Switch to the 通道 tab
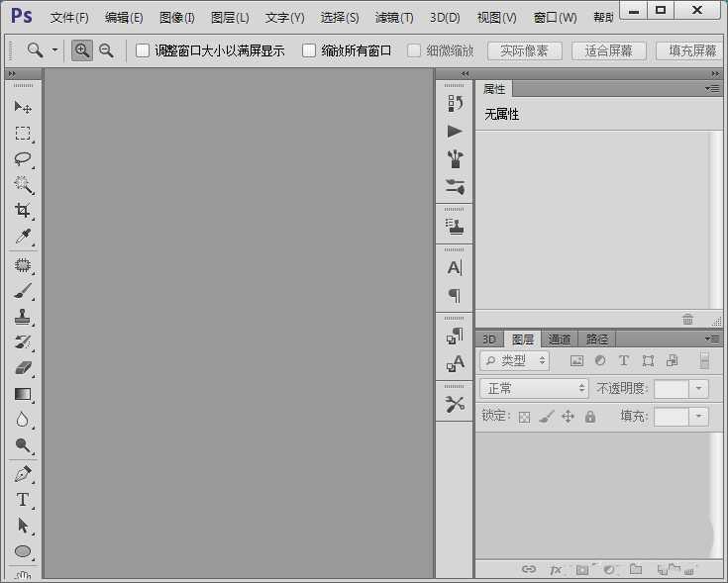This screenshot has width=728, height=583. point(560,340)
